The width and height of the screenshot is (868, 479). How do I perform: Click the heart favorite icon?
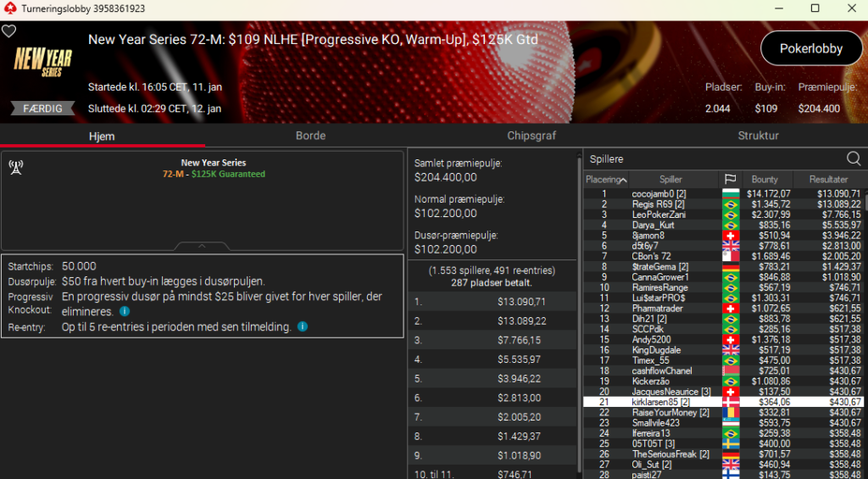(x=8, y=31)
